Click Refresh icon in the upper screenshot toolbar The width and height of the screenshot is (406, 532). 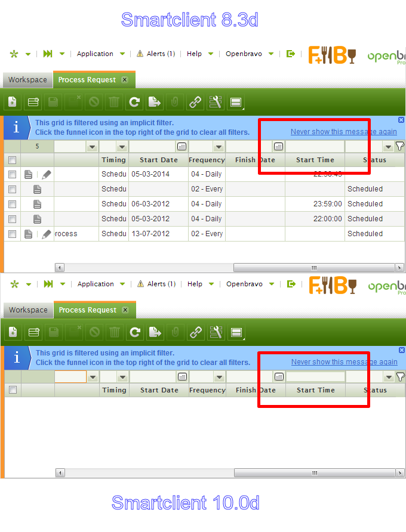pos(135,102)
